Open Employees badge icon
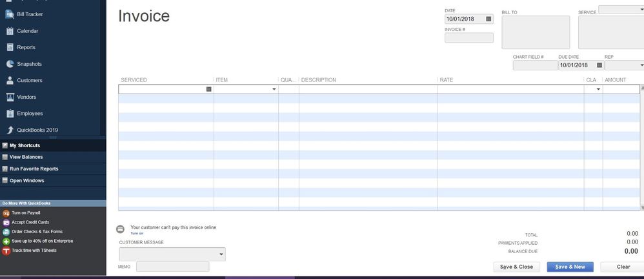Viewport: 644px width, 279px height. pyautogui.click(x=10, y=114)
